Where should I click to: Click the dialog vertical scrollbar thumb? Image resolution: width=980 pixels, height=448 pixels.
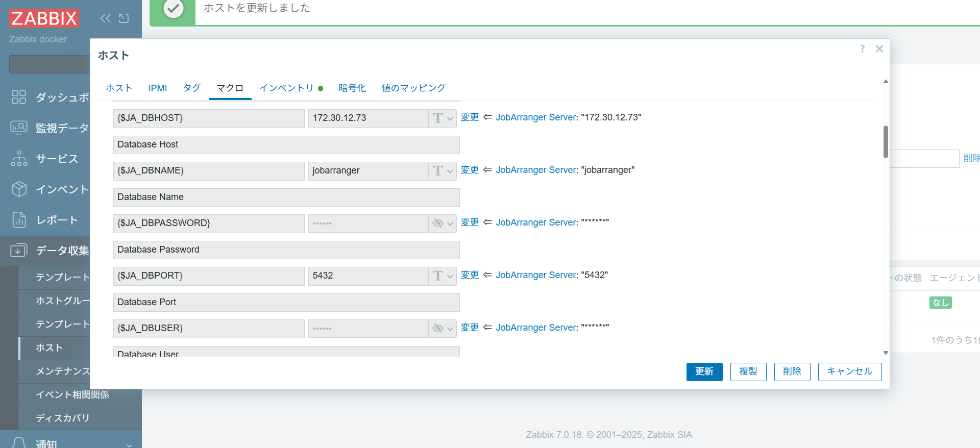[886, 142]
